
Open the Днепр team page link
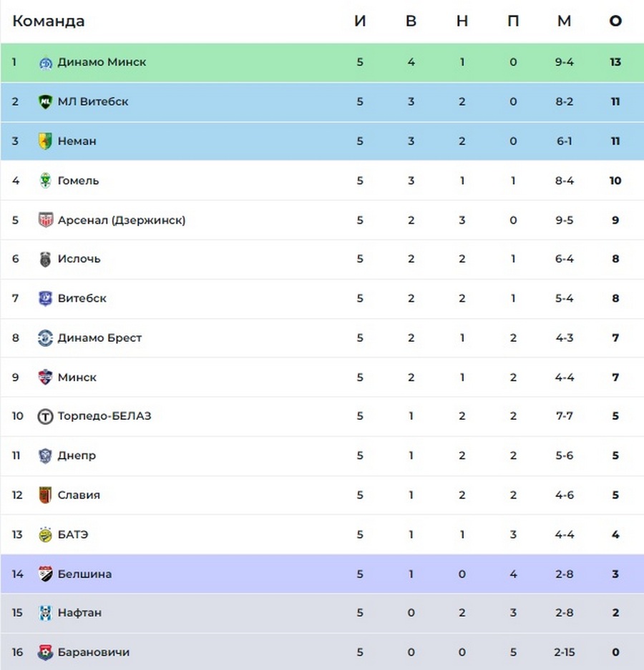click(x=77, y=455)
